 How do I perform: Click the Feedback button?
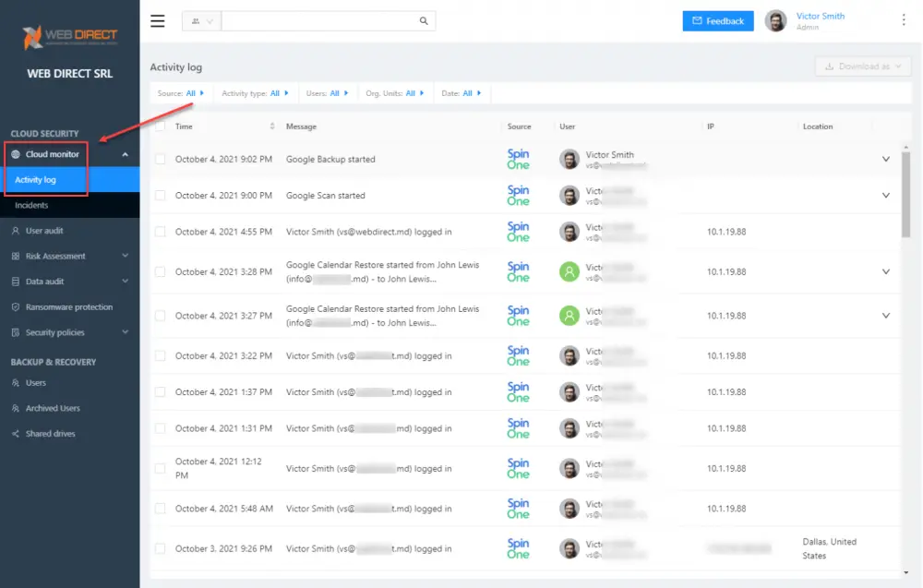(x=718, y=20)
